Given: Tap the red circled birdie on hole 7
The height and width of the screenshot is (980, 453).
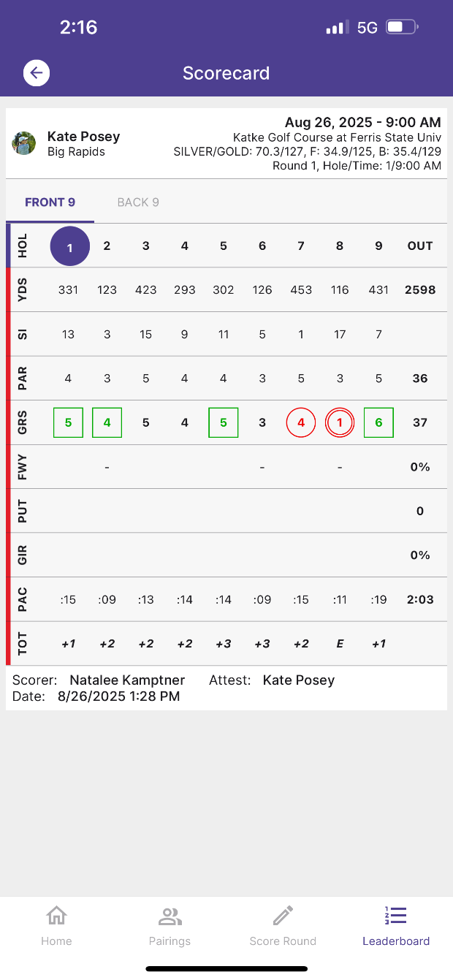Looking at the screenshot, I should tap(301, 422).
